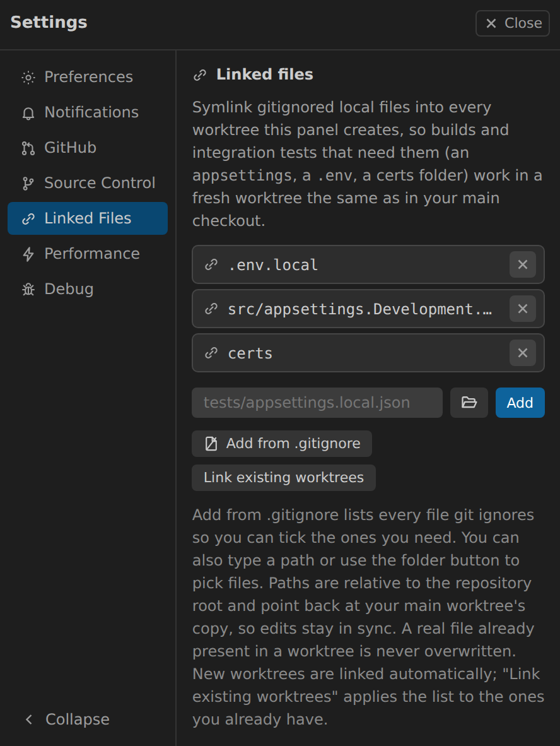This screenshot has width=560, height=746.
Task: Click Add from .gitignore
Action: 282,444
